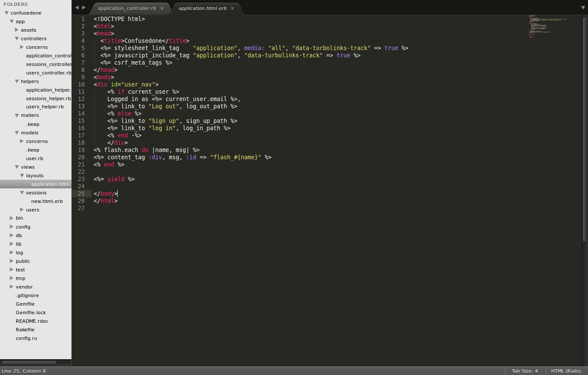588x375 pixels.
Task: Change HTML (Rails) syntax mode
Action: (566, 371)
